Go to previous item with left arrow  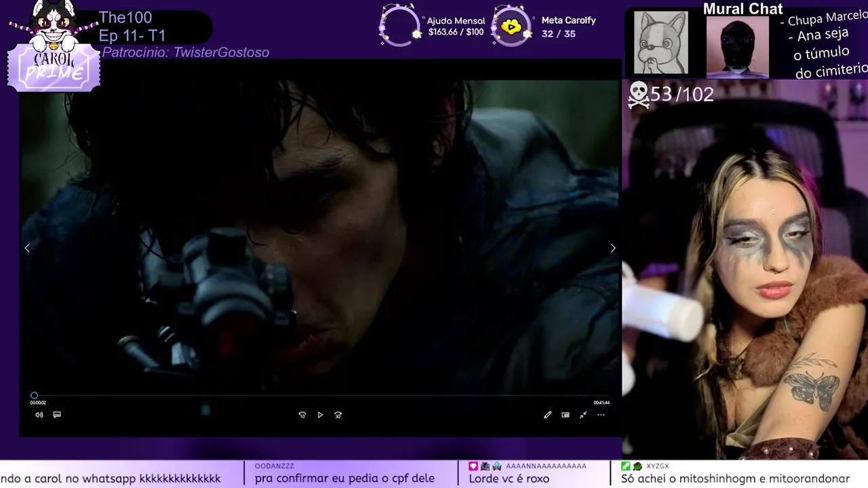click(27, 248)
